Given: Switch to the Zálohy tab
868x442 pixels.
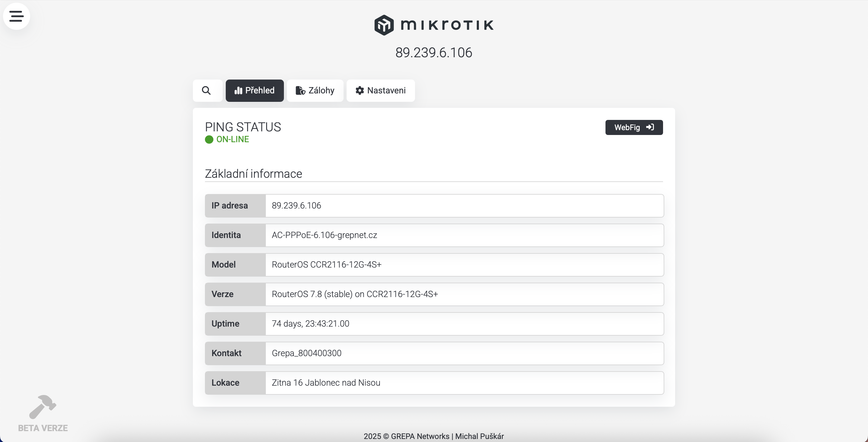Looking at the screenshot, I should (315, 90).
